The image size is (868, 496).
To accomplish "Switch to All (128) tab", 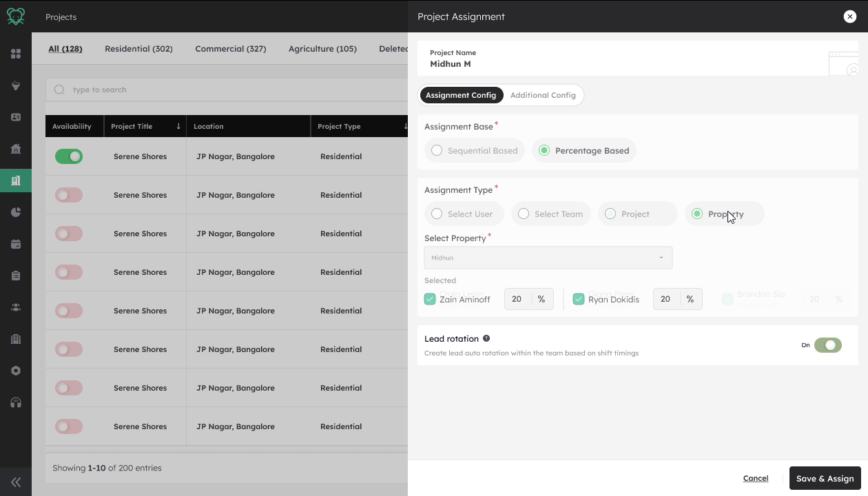I will tap(65, 49).
